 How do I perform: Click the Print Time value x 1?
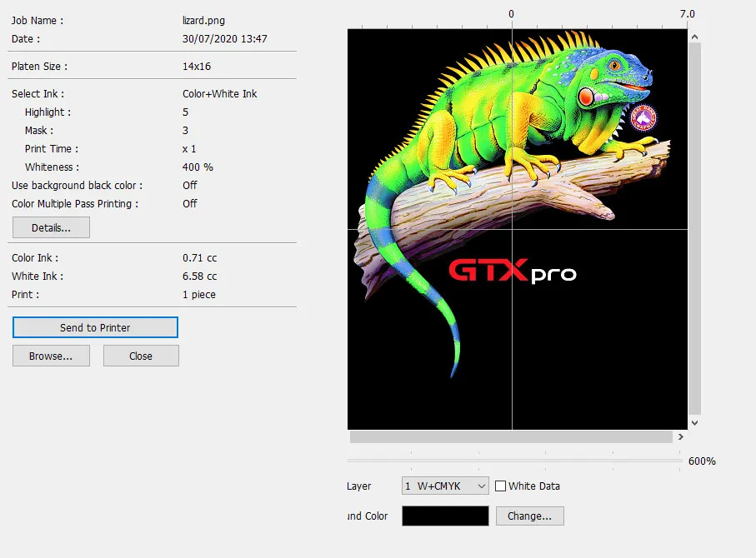click(189, 148)
